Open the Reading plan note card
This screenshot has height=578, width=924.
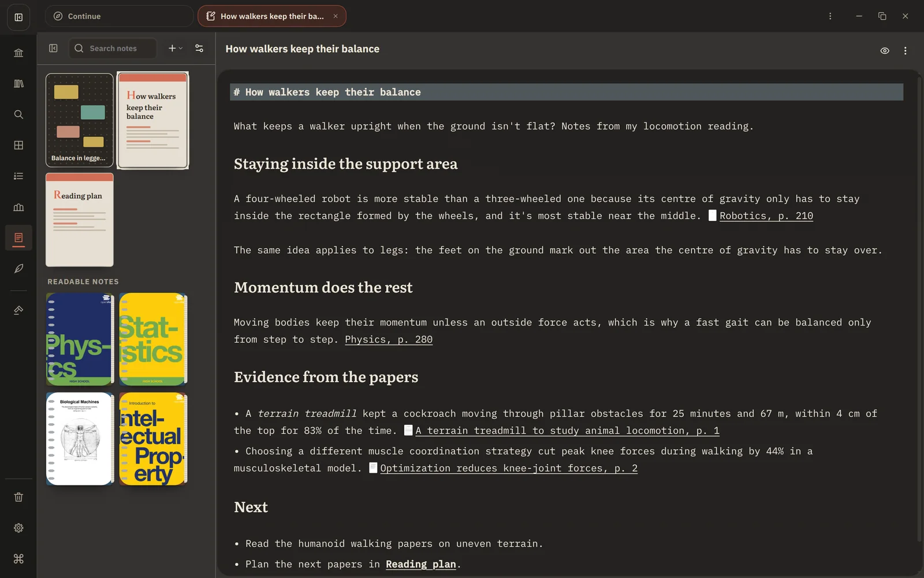coord(80,220)
